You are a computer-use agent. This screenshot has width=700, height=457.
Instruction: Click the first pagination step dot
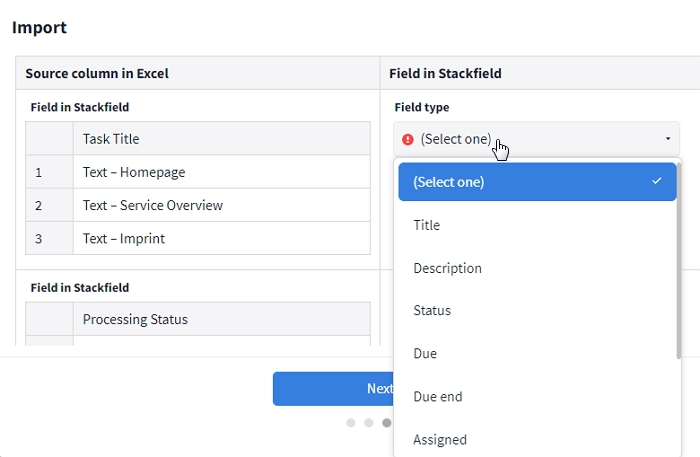click(351, 423)
